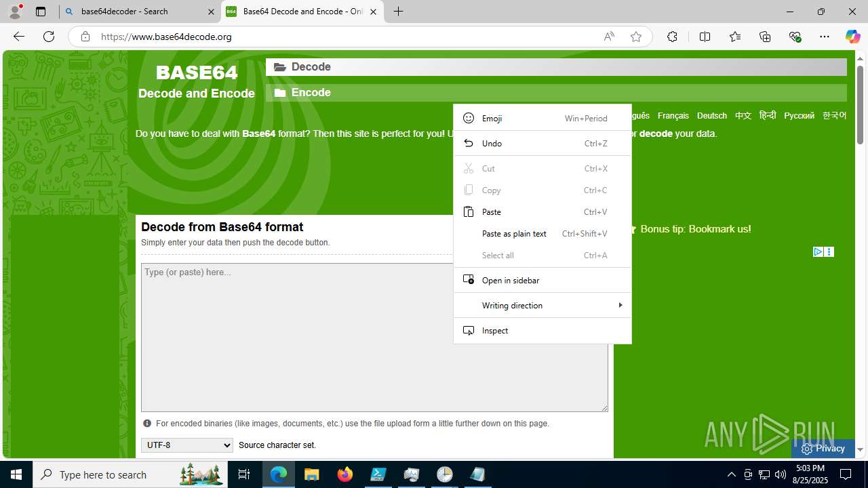Switch site language to 한국어

click(834, 116)
